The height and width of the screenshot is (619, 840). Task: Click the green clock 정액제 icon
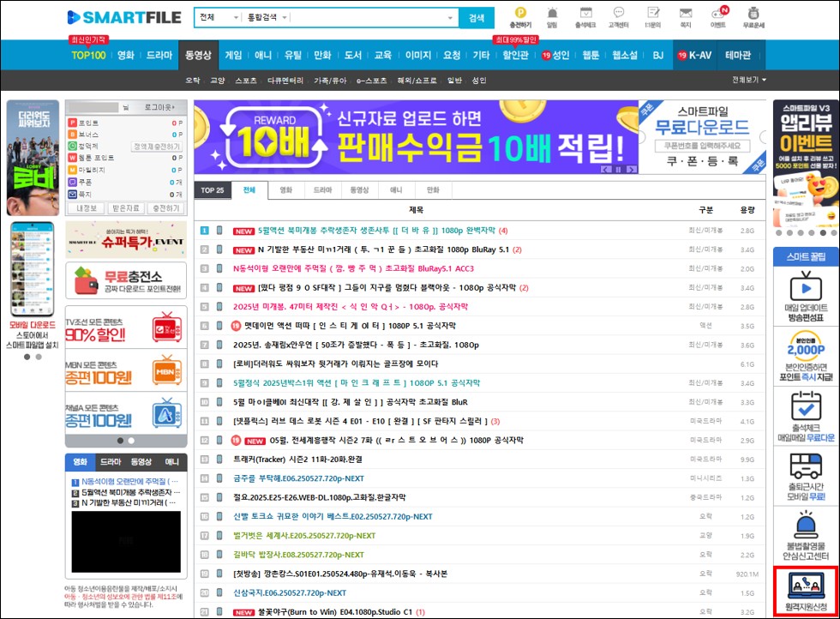(x=72, y=146)
